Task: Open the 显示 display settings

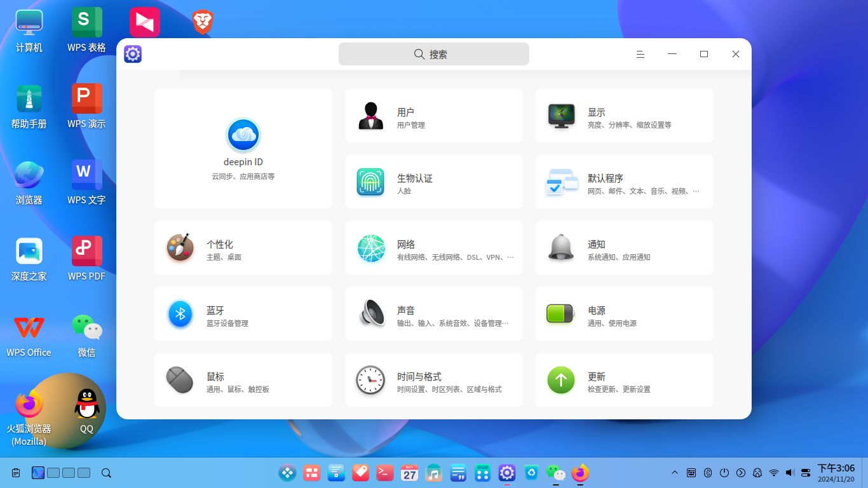Action: point(624,116)
